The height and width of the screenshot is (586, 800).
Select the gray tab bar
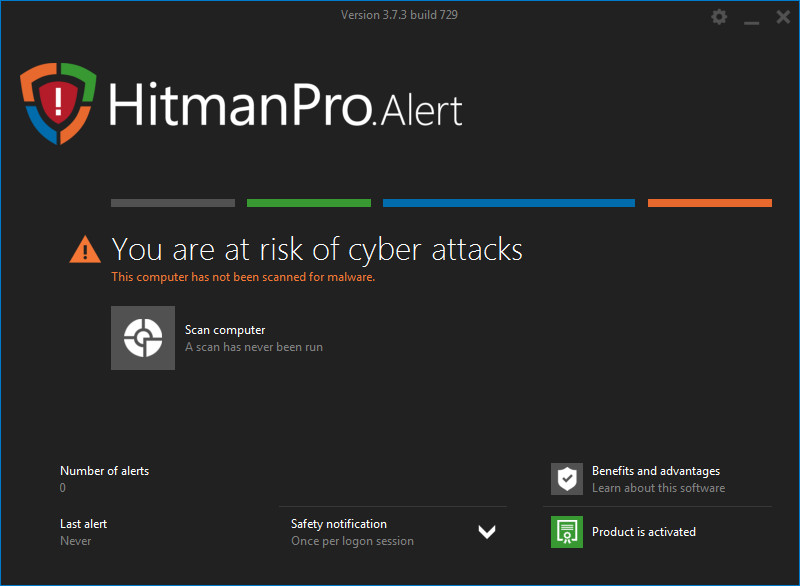pos(173,203)
